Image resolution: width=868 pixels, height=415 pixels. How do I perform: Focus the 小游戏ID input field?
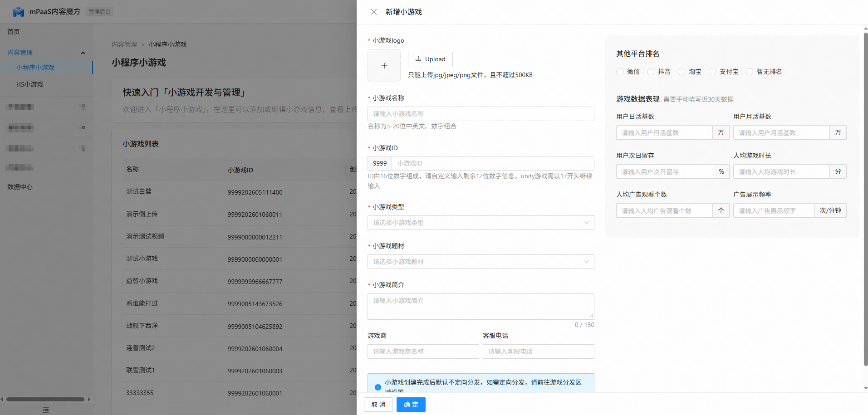coord(493,163)
